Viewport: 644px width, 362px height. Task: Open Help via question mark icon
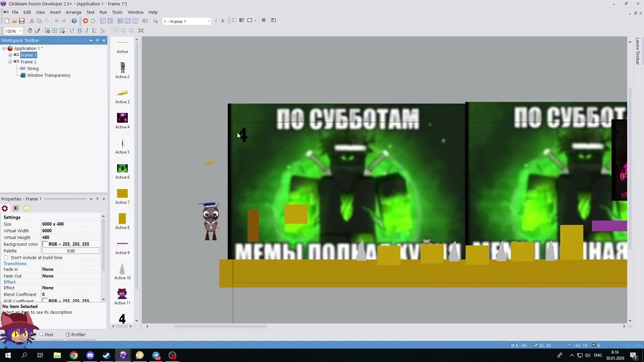pyautogui.click(x=74, y=21)
